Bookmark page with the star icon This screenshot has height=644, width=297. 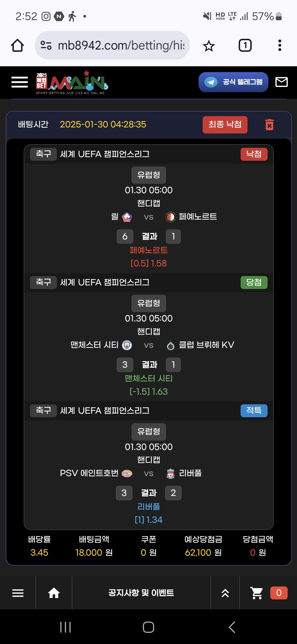[209, 46]
